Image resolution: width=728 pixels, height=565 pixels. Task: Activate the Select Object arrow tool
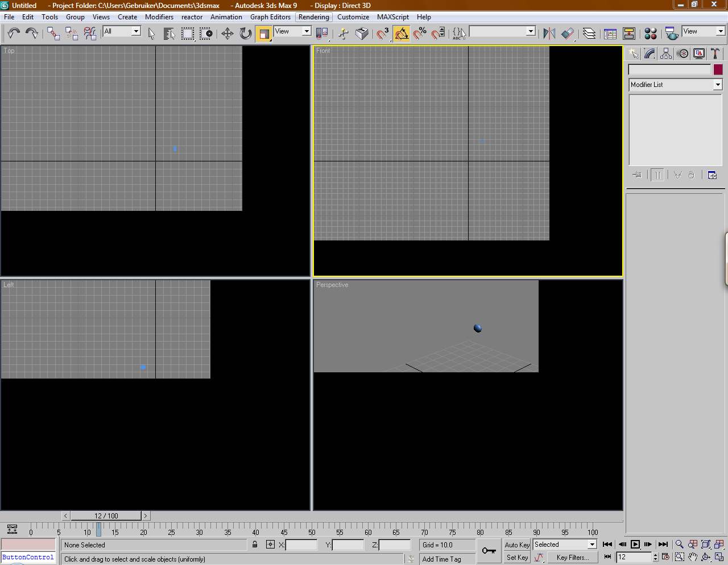151,34
